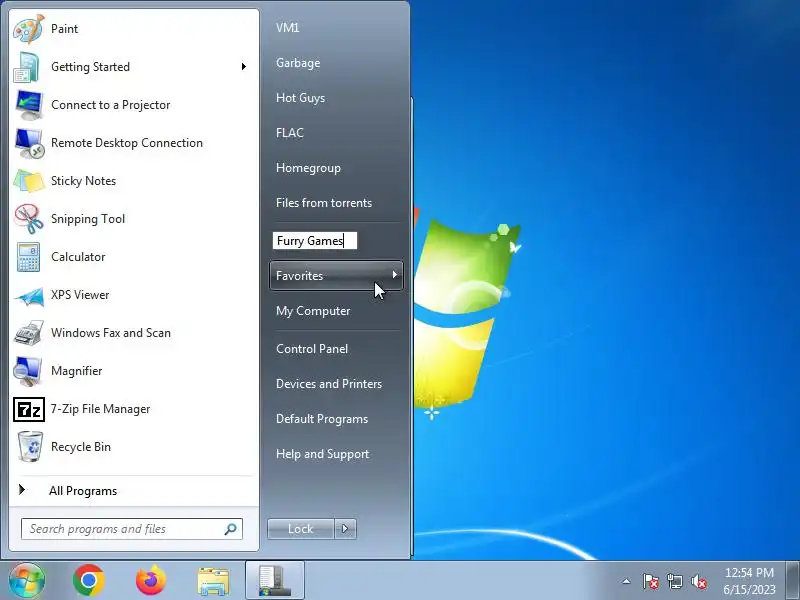Image resolution: width=800 pixels, height=600 pixels.
Task: Select the Sticky Notes label text
Action: point(83,181)
